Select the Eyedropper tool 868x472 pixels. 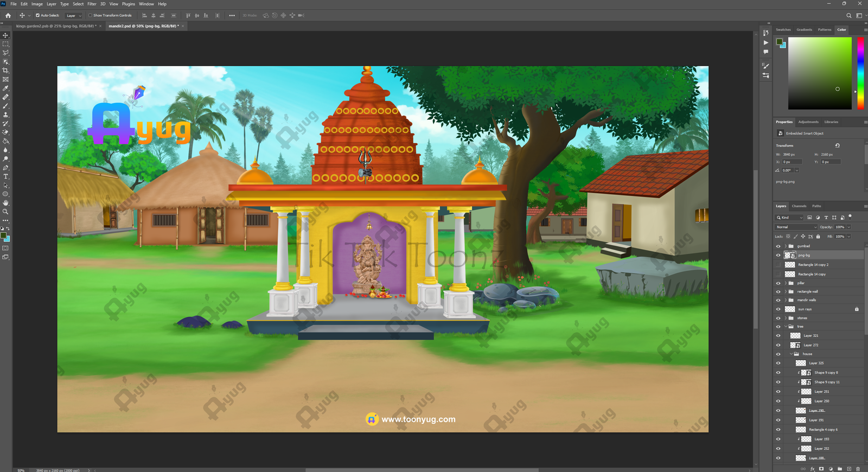coord(6,88)
